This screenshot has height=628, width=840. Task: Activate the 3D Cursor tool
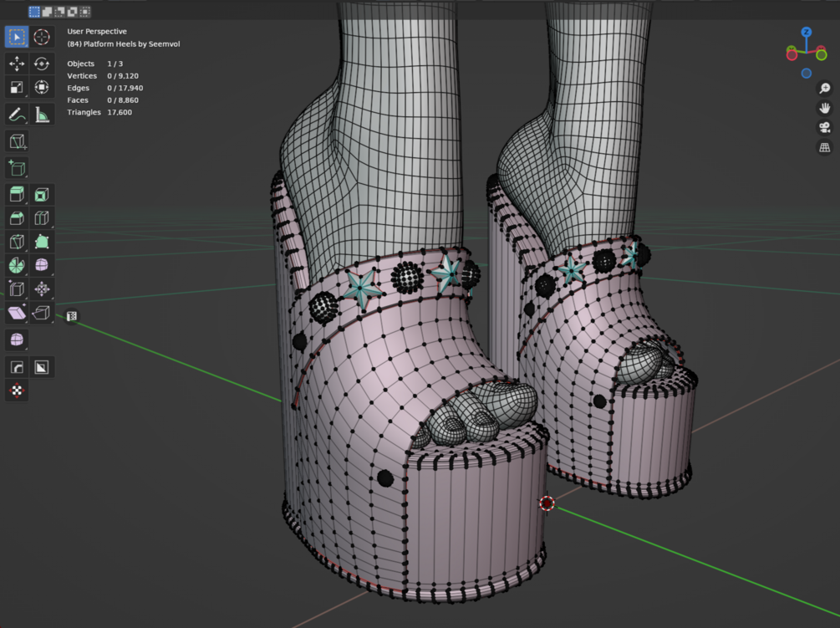click(42, 37)
